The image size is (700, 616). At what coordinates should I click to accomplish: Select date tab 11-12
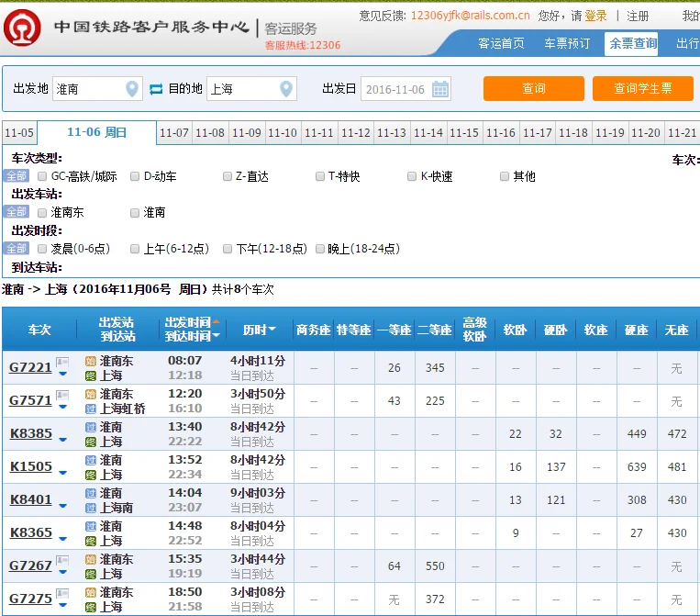[x=356, y=133]
